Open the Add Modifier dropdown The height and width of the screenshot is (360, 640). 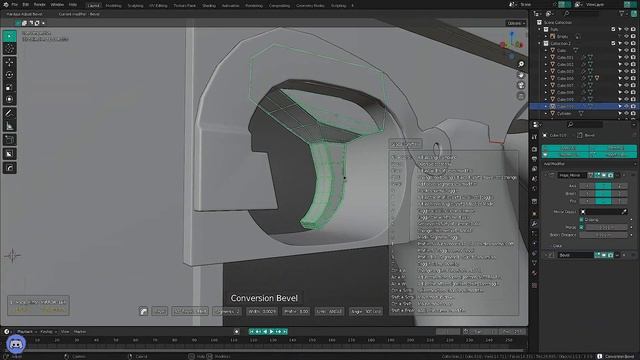click(589, 164)
